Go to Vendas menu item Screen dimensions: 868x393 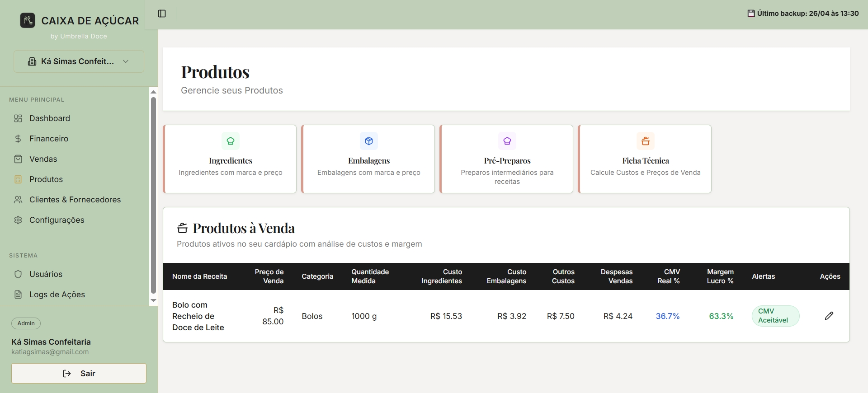(x=43, y=159)
